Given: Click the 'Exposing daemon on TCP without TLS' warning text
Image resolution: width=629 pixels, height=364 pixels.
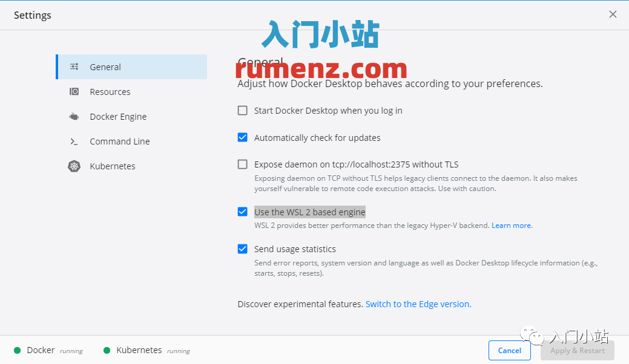Looking at the screenshot, I should [415, 183].
